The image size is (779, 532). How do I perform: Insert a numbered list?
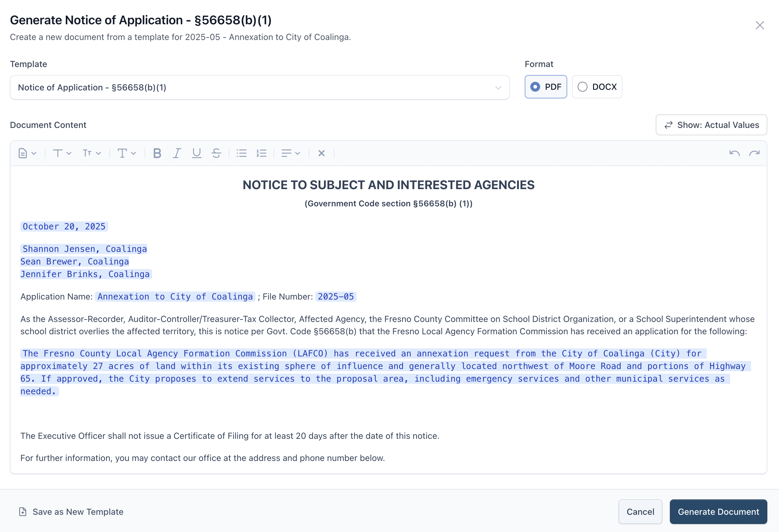(261, 153)
